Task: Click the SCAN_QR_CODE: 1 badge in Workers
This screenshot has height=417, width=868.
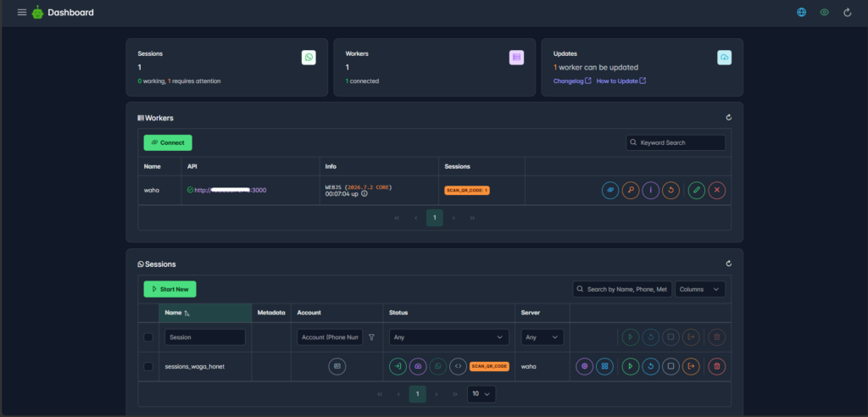Action: pyautogui.click(x=467, y=190)
